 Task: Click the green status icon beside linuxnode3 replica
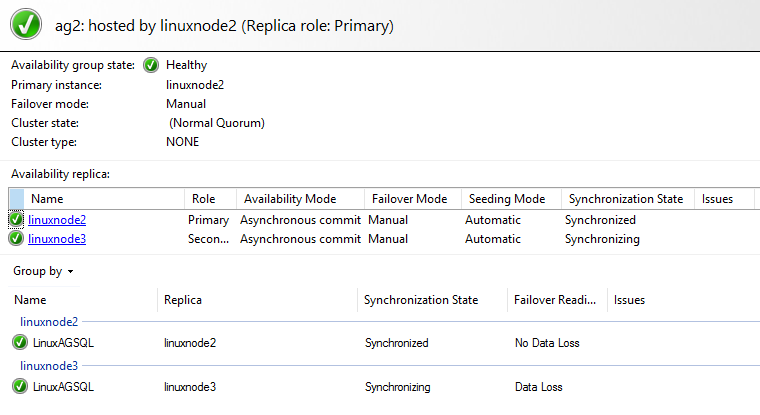(x=16, y=239)
